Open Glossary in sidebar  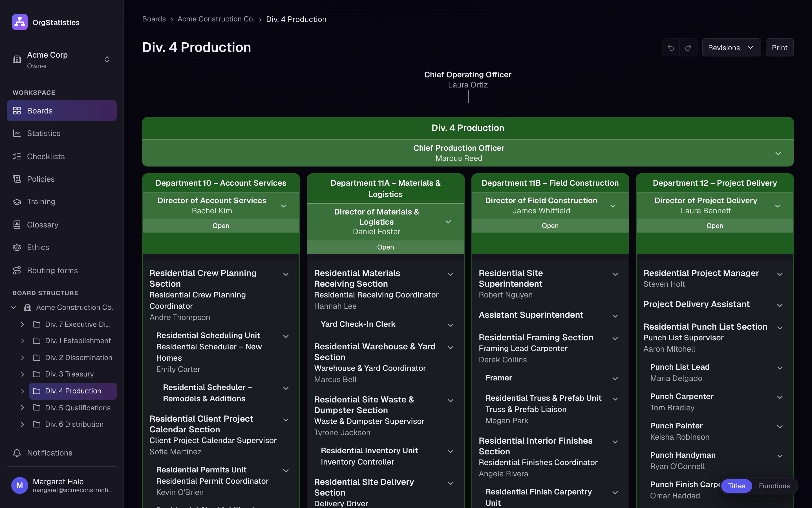point(62,224)
